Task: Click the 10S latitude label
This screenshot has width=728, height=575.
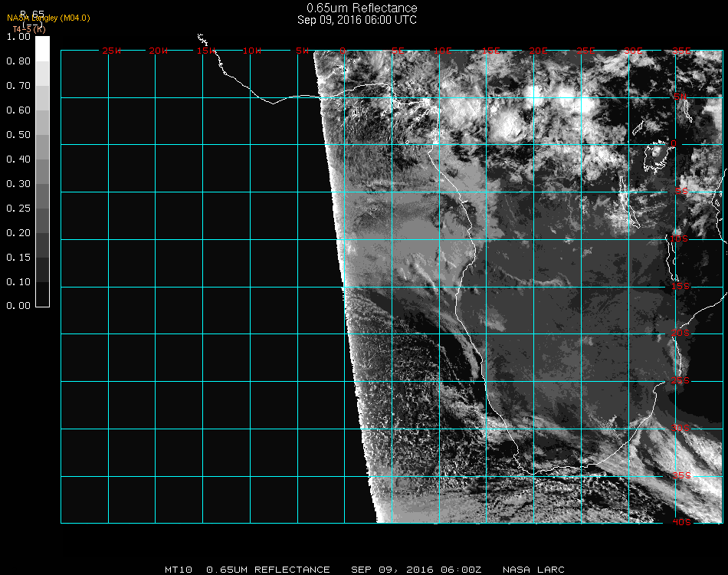Action: click(679, 238)
